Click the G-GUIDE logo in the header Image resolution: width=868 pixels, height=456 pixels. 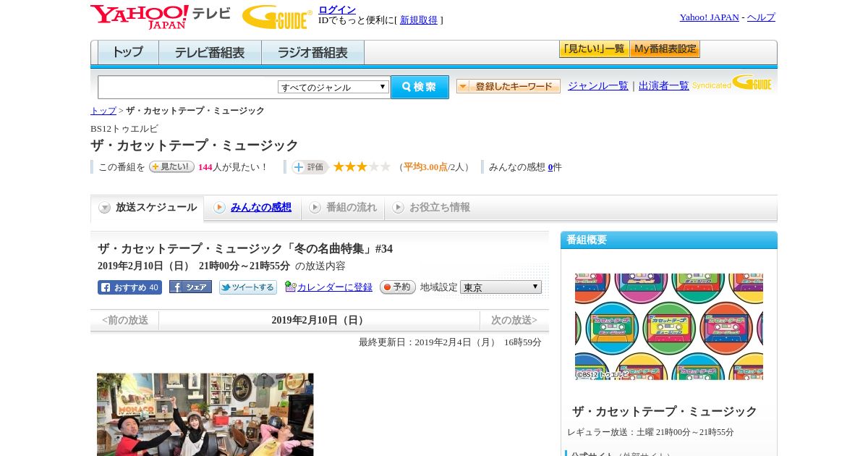pyautogui.click(x=277, y=17)
